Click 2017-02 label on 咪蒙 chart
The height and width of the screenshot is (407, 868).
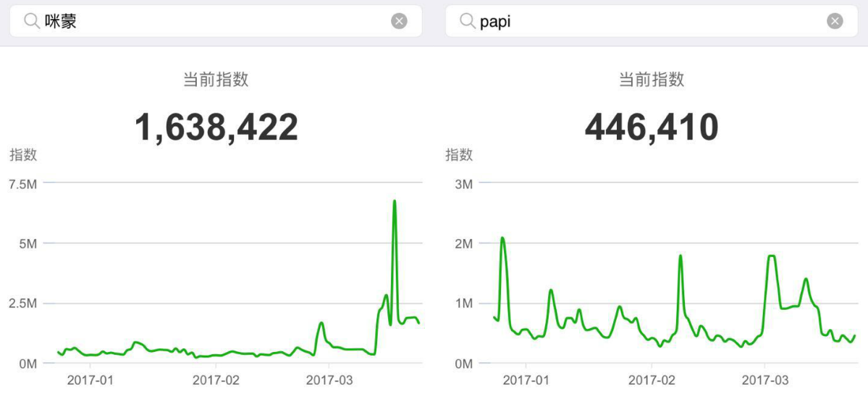(x=216, y=380)
